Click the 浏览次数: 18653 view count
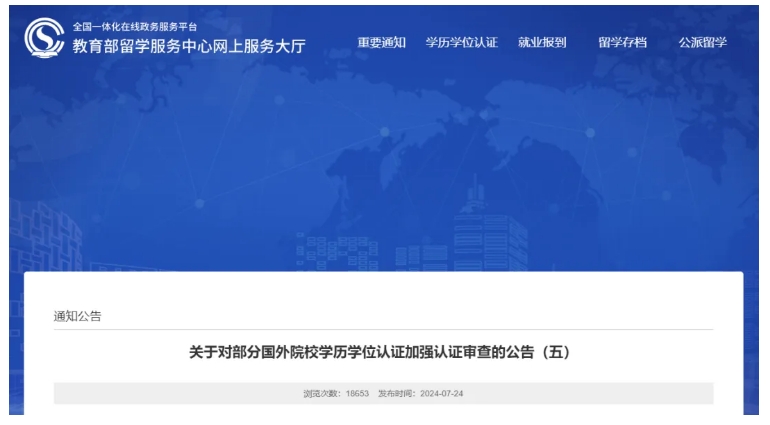The height and width of the screenshot is (425, 770). click(x=336, y=394)
